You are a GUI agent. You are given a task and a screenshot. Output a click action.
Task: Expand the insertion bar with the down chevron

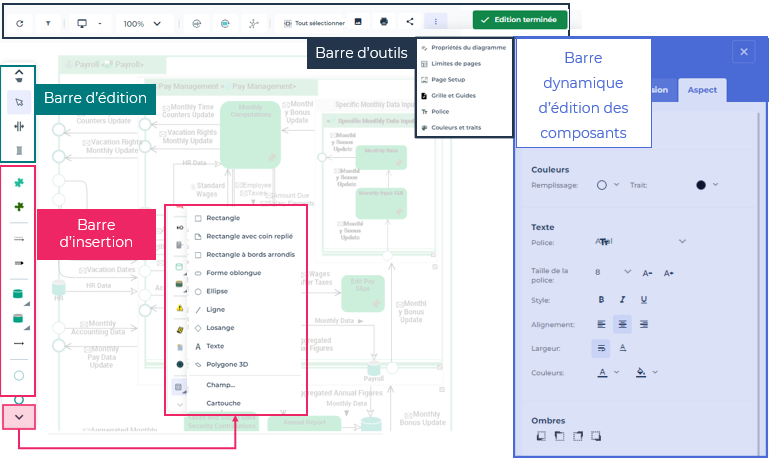pyautogui.click(x=19, y=416)
